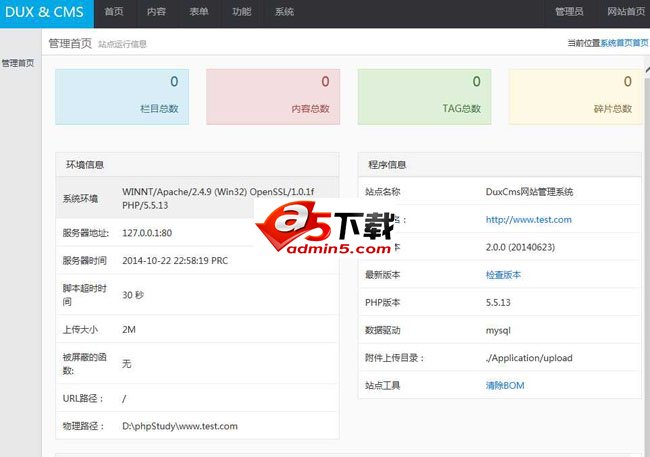Image resolution: width=650 pixels, height=457 pixels.
Task: Open the 碎片总数 yellow stat card
Action: tap(575, 97)
